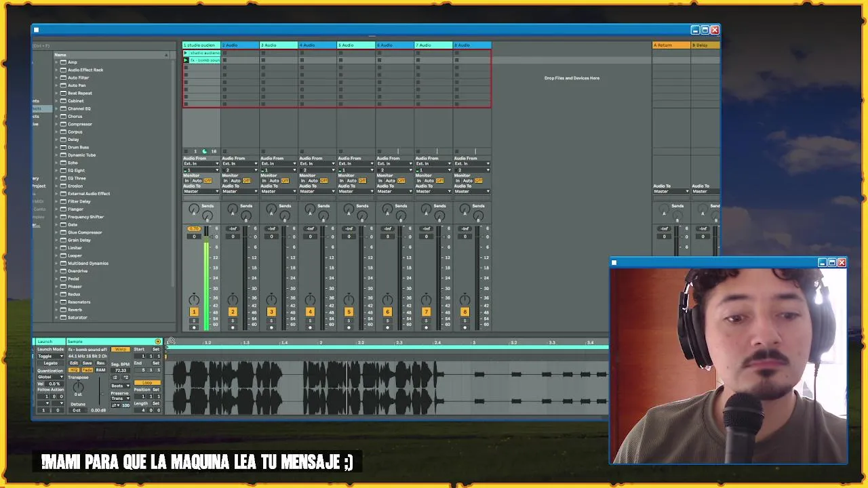Click track 5 Send A knob
Viewport: 868px width, 488px height.
349,209
